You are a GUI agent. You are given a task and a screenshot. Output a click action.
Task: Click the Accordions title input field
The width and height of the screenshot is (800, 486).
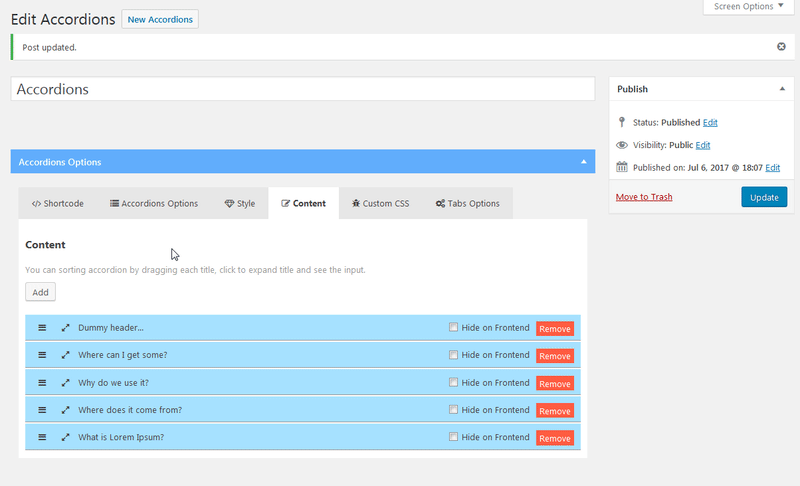pyautogui.click(x=303, y=89)
